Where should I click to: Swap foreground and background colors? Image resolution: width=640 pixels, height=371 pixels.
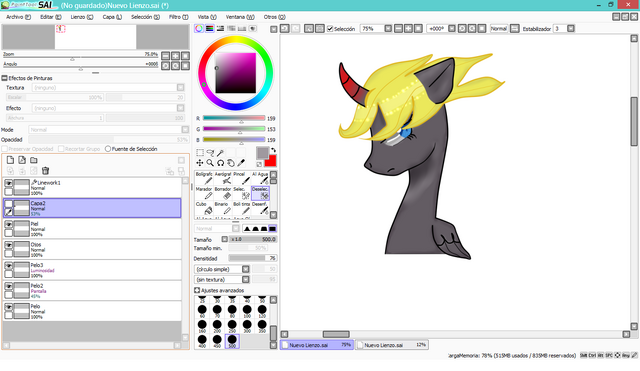click(x=273, y=150)
